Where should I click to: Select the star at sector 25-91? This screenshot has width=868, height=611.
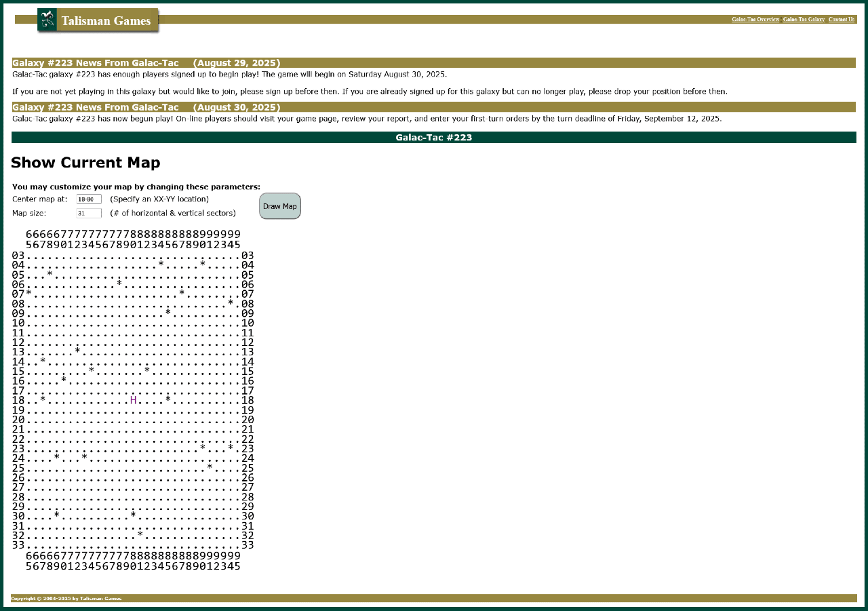(210, 469)
